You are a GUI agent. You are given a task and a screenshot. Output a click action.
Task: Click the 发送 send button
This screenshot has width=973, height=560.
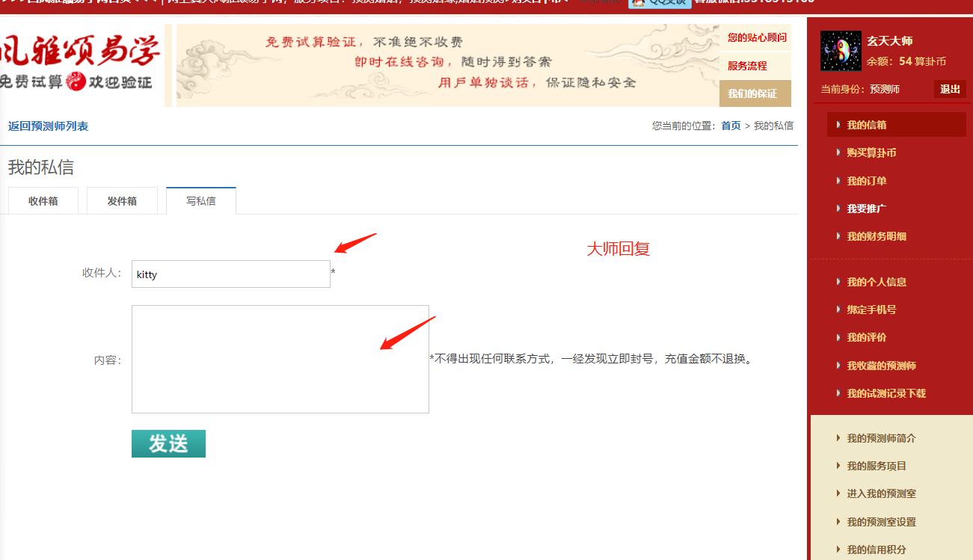point(168,443)
